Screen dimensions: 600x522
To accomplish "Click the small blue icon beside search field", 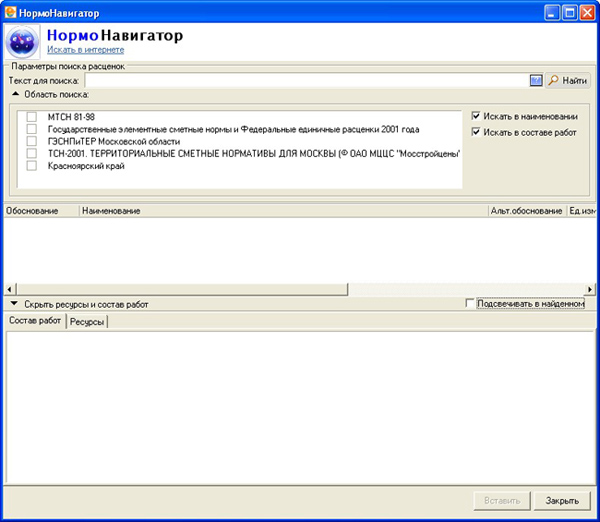I will click(x=536, y=80).
